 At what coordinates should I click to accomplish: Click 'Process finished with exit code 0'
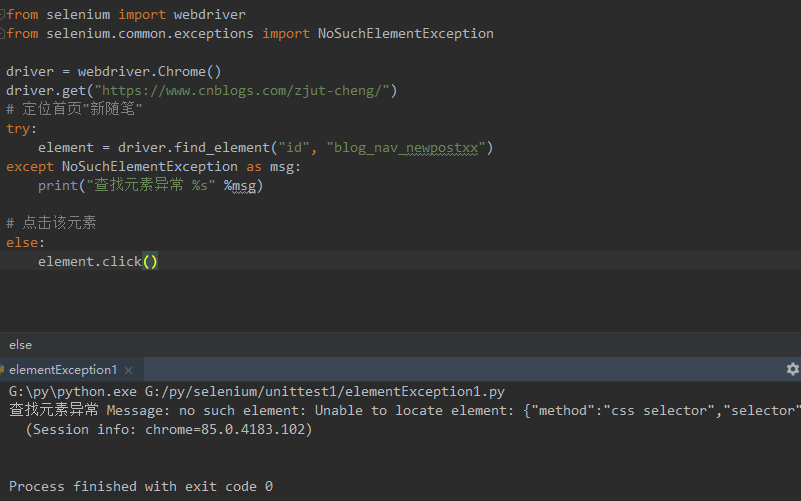141,487
